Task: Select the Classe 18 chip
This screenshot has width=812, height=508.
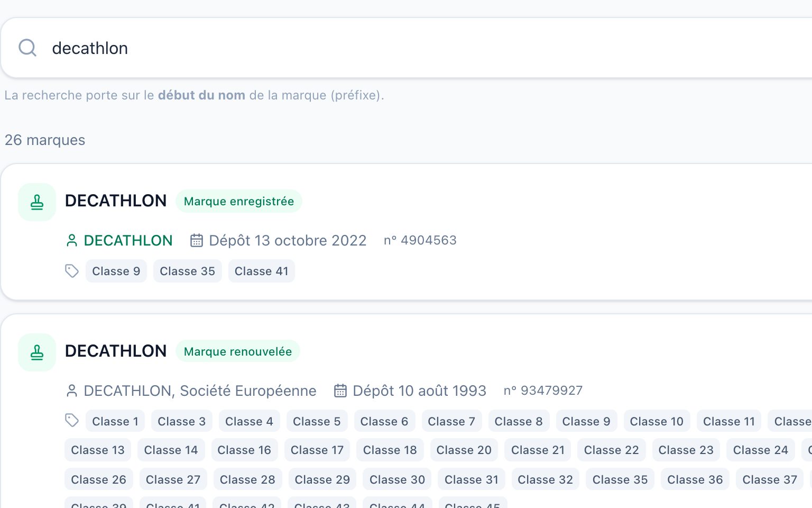Action: click(x=390, y=450)
